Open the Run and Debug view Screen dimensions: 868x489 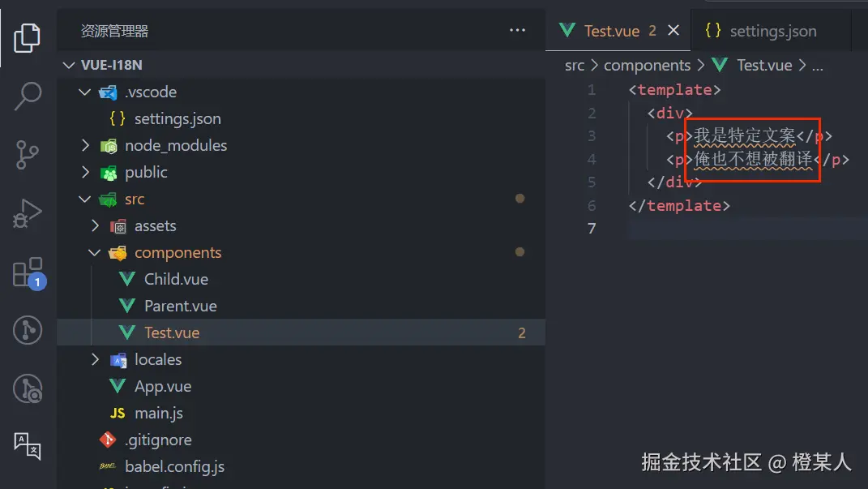[x=28, y=213]
